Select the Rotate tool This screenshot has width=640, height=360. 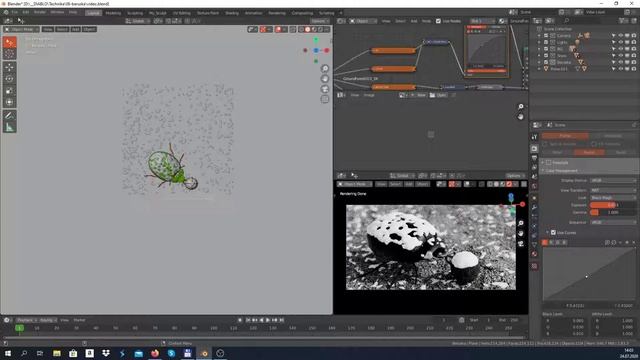(x=9, y=79)
